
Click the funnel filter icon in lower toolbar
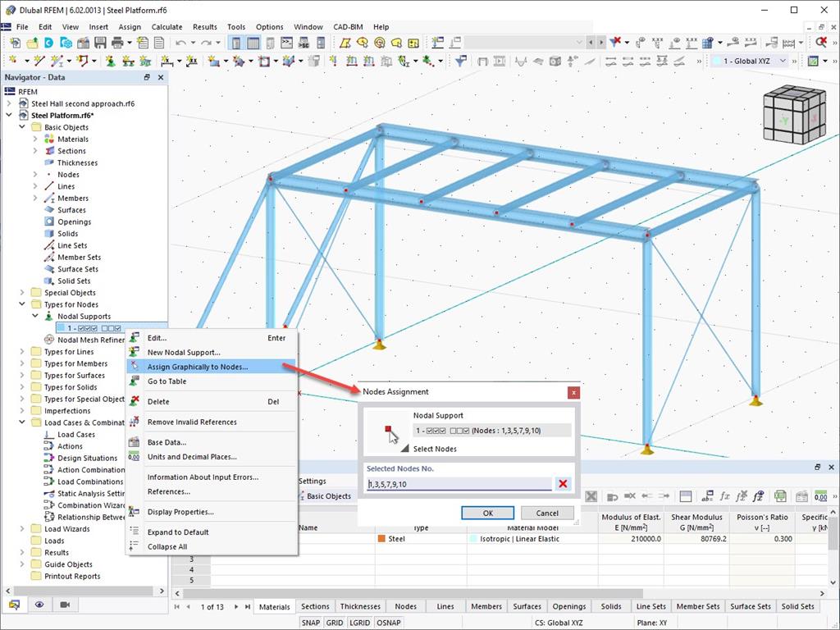coord(460,61)
